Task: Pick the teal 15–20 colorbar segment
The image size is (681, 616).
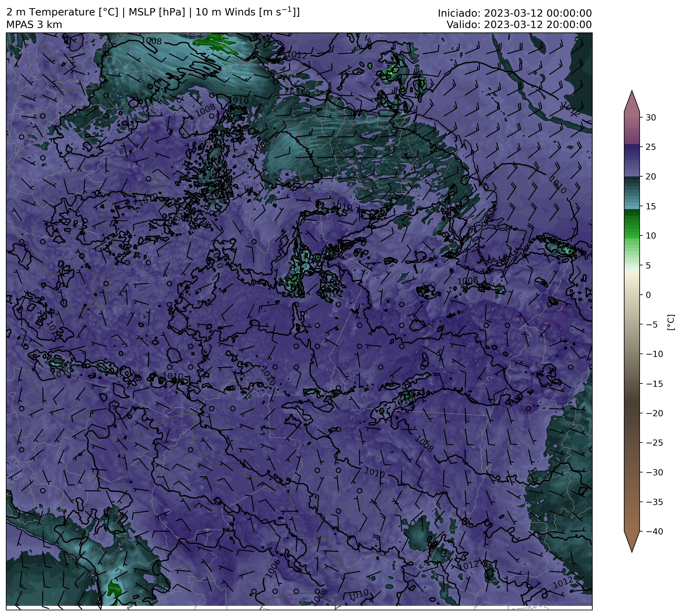Action: click(x=632, y=191)
